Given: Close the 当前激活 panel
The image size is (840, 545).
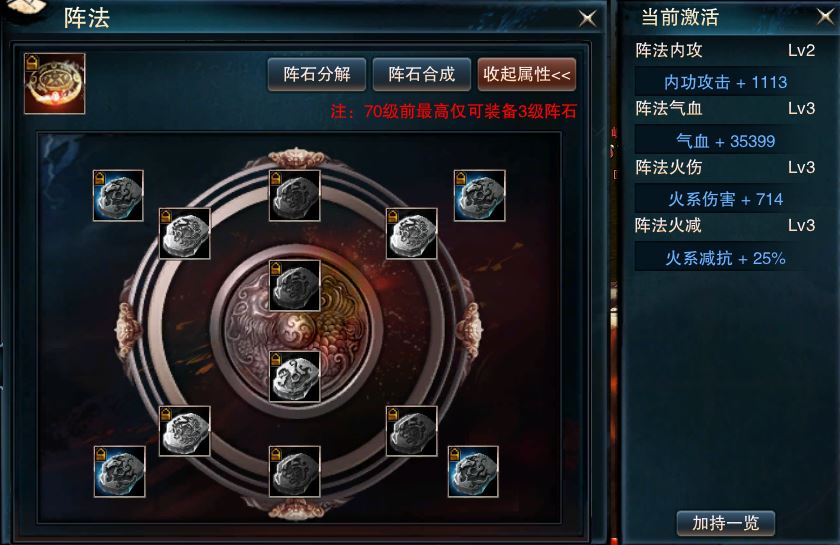Looking at the screenshot, I should pyautogui.click(x=825, y=17).
